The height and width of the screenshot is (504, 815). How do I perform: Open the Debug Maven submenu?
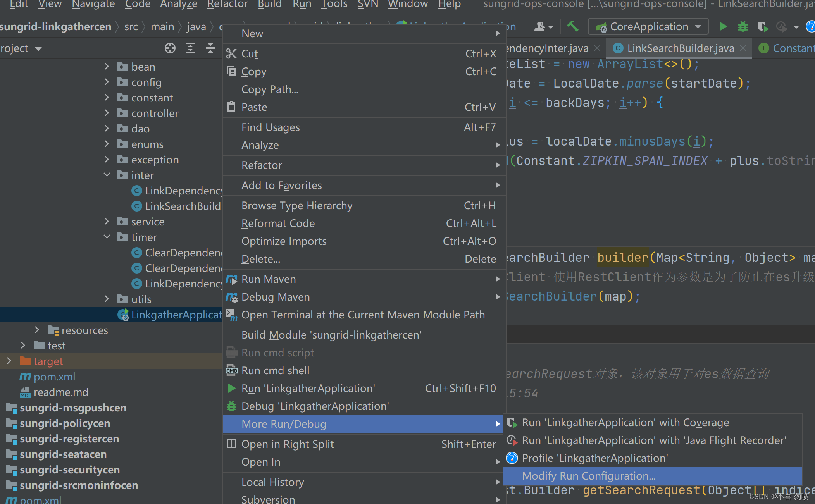click(364, 297)
